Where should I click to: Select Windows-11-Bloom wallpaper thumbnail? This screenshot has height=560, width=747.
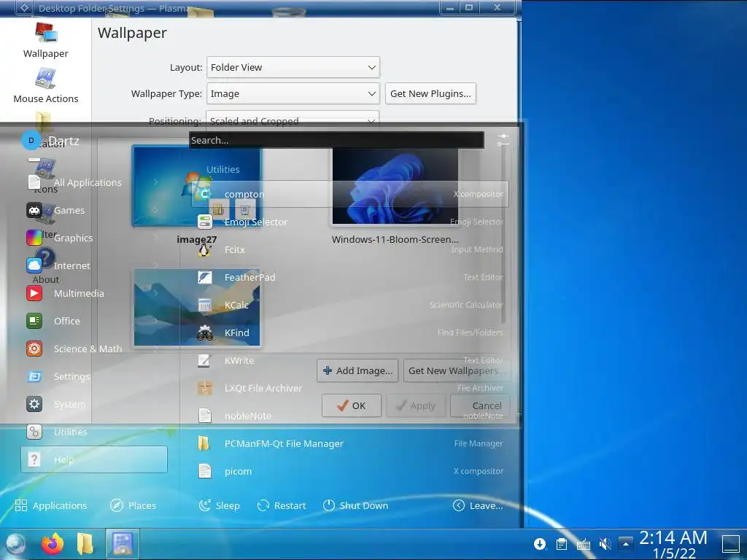point(395,186)
